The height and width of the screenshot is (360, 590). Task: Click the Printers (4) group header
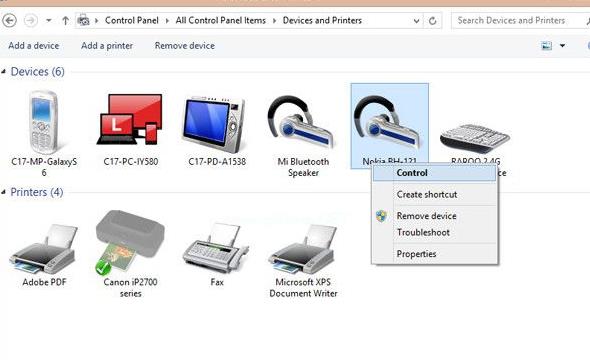tap(36, 192)
